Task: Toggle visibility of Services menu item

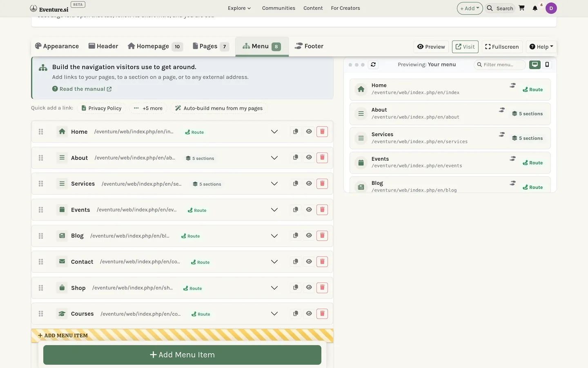Action: pyautogui.click(x=309, y=184)
